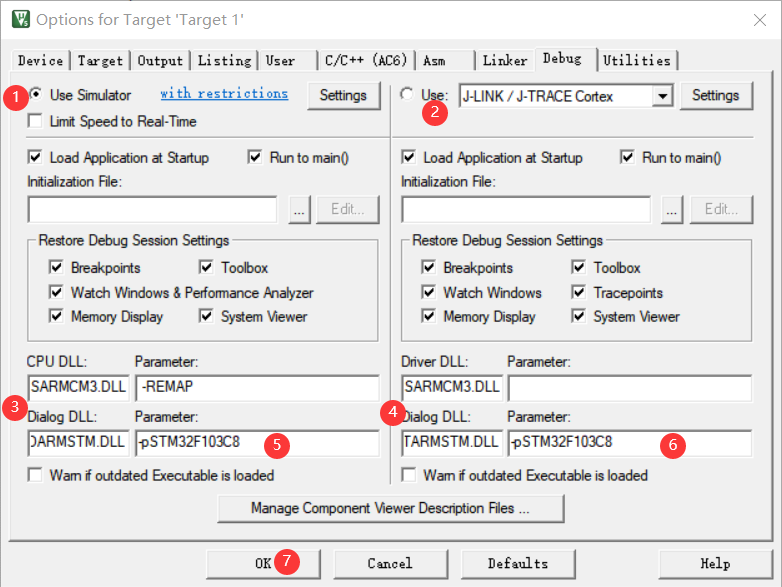Enable debugger Warn if outdated Executable

tap(408, 475)
